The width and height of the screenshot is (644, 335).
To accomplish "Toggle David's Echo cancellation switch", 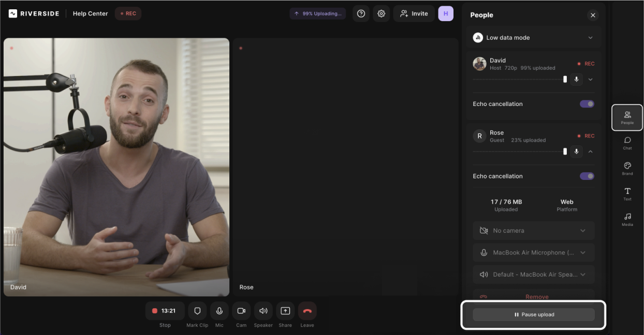I will 587,104.
